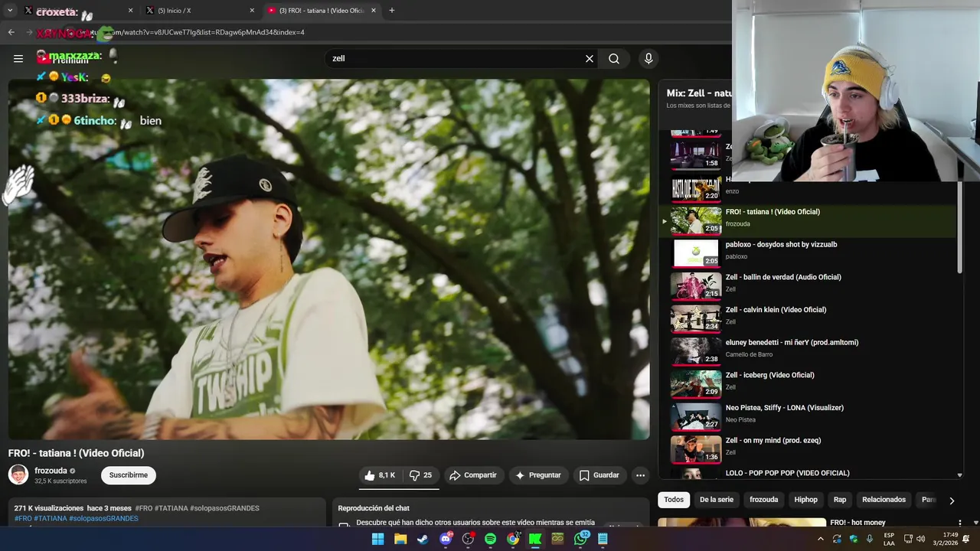Select the Rap filter chip

tap(840, 500)
